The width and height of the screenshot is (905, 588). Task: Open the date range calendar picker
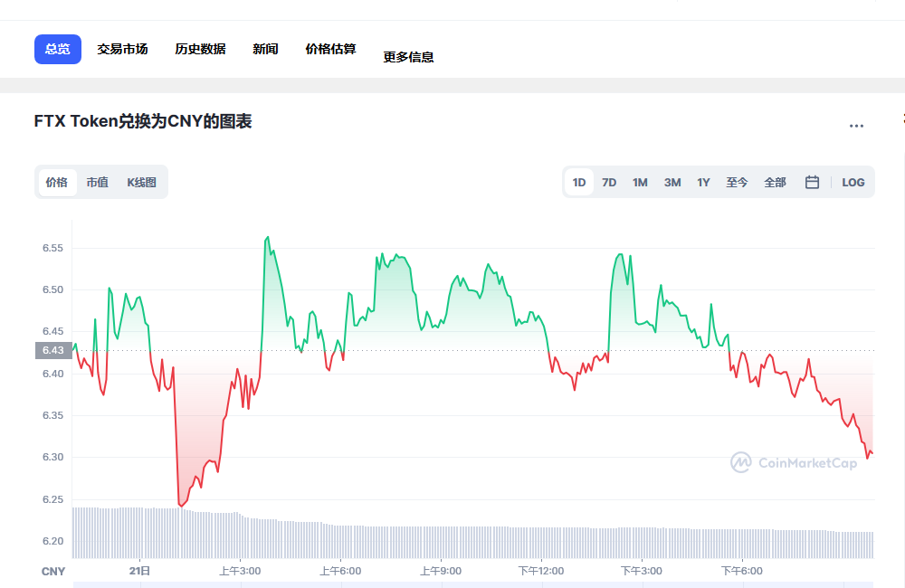(x=811, y=181)
